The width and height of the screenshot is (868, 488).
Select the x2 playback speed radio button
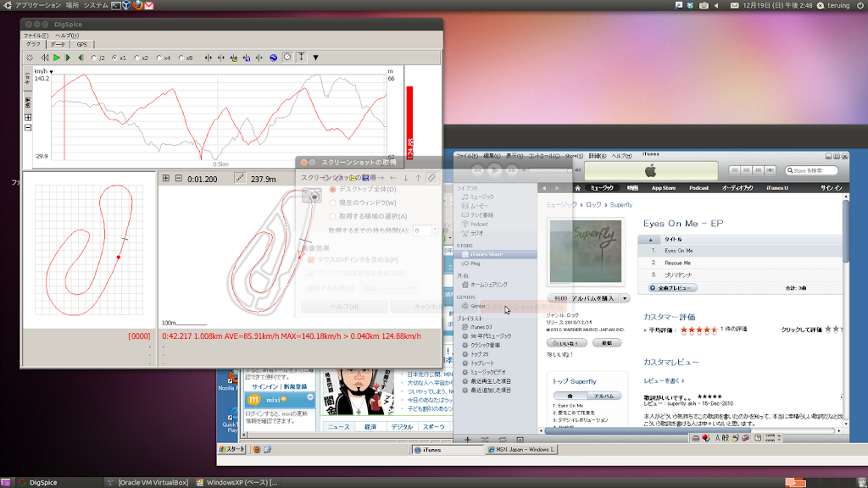[137, 58]
